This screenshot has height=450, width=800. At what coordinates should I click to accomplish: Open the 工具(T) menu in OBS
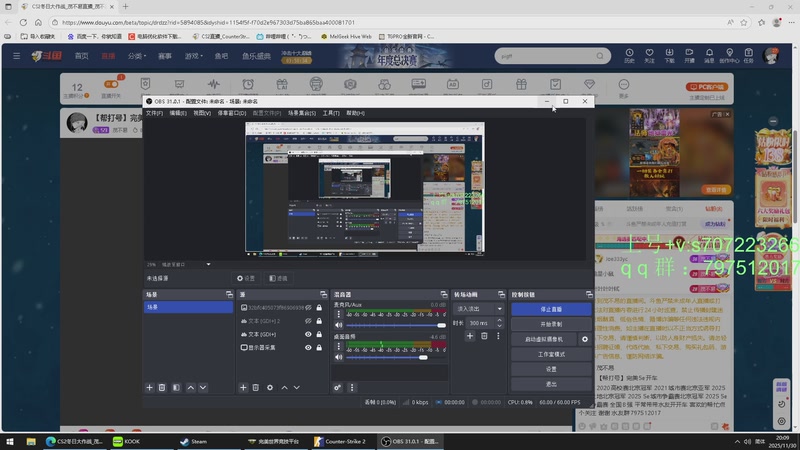point(331,113)
